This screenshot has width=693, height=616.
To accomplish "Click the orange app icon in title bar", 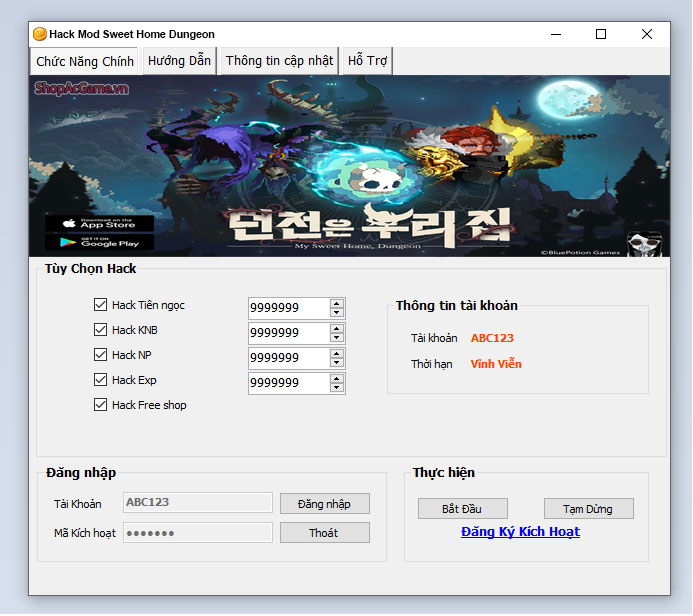I will (40, 34).
